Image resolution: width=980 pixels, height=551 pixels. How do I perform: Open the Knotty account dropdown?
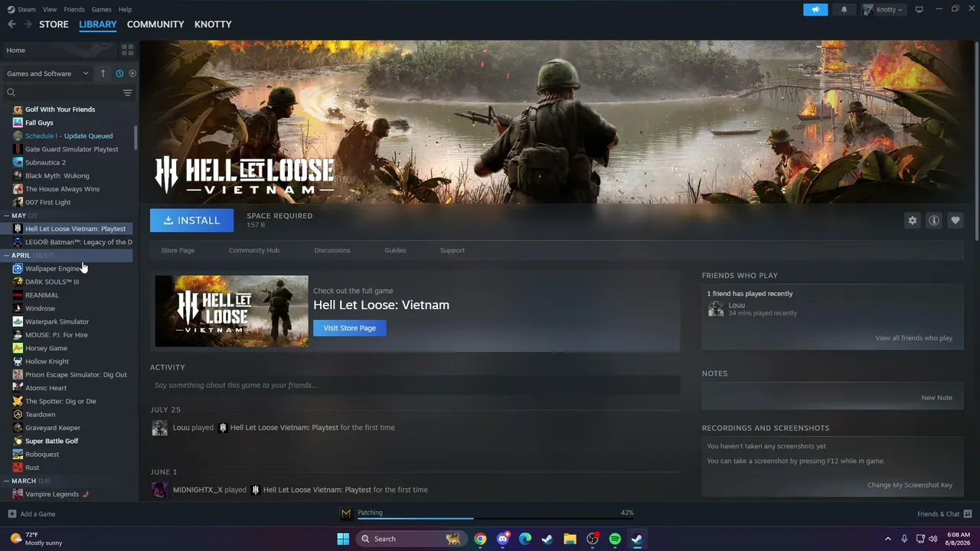883,9
